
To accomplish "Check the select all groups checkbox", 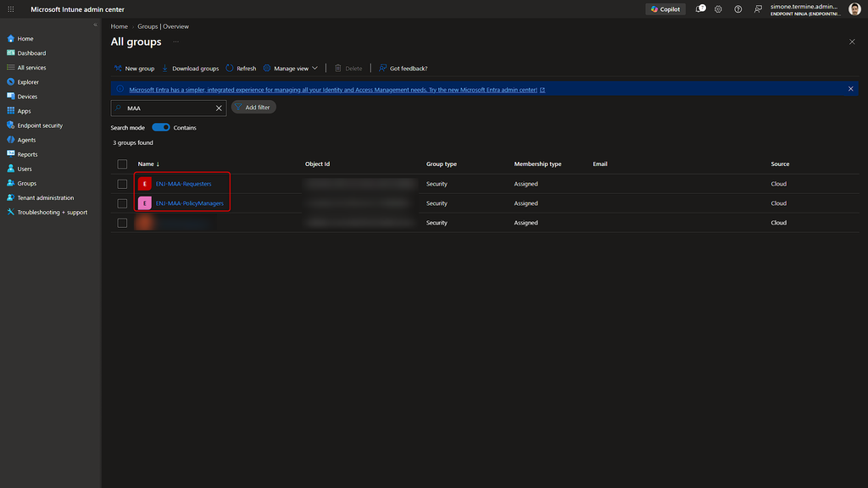I will (122, 164).
